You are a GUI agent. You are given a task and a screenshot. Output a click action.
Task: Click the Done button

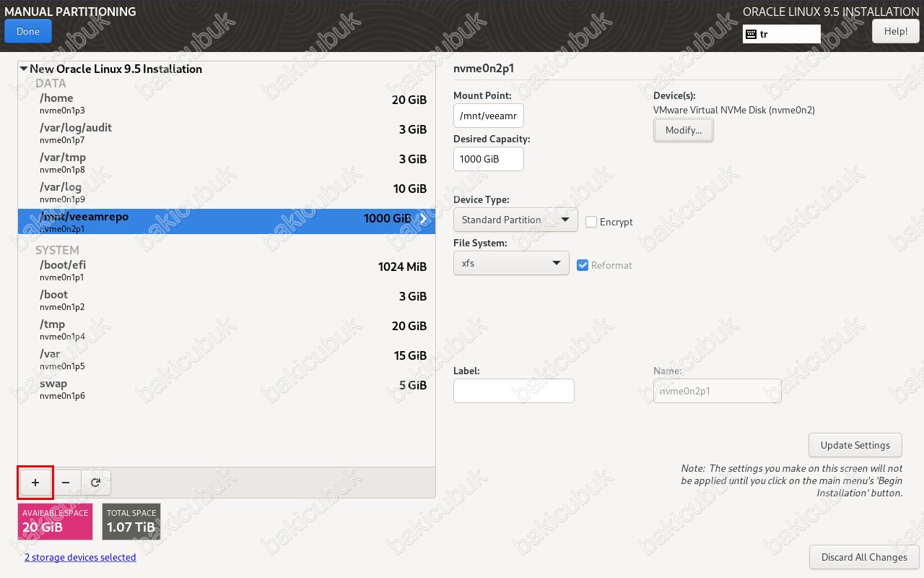(x=28, y=31)
